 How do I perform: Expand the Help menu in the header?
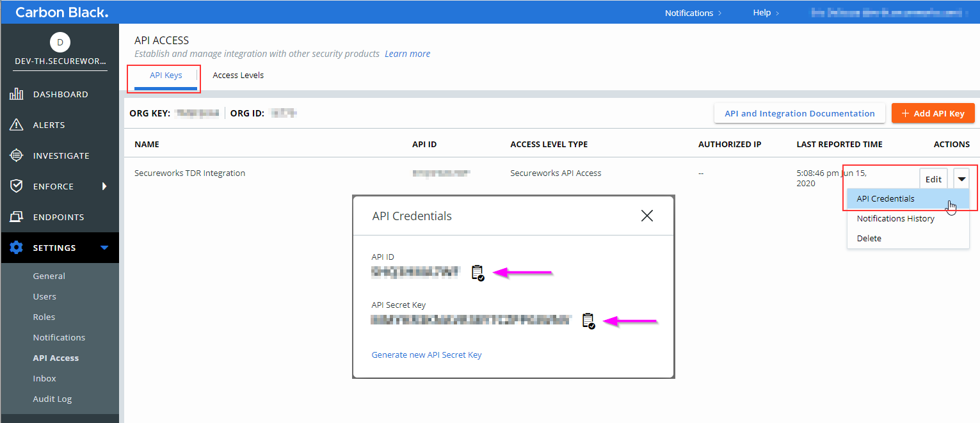pyautogui.click(x=766, y=13)
